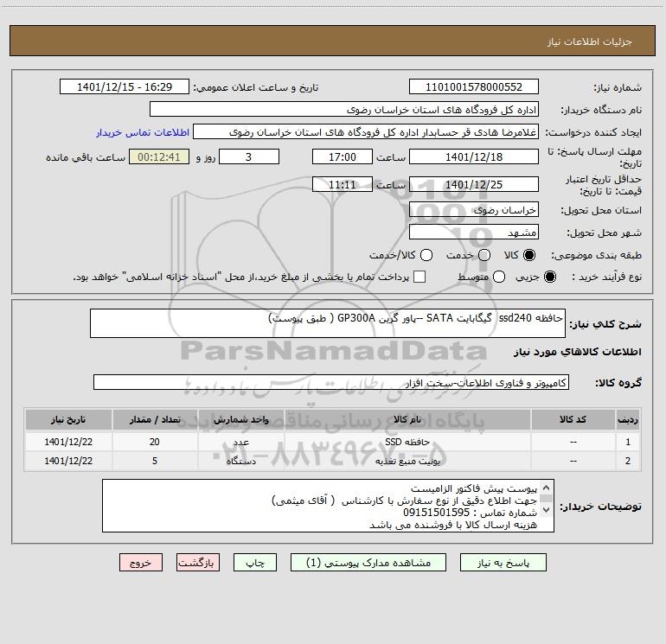Click quantity cell 5
Image resolution: width=666 pixels, height=644 pixels.
[155, 461]
